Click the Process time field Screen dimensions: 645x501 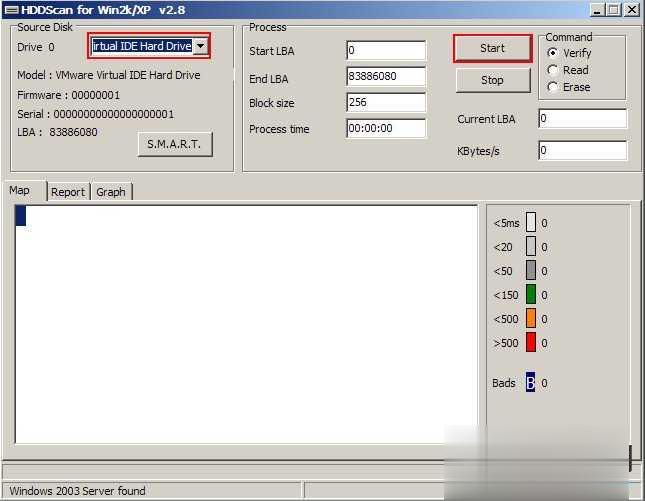pos(386,128)
